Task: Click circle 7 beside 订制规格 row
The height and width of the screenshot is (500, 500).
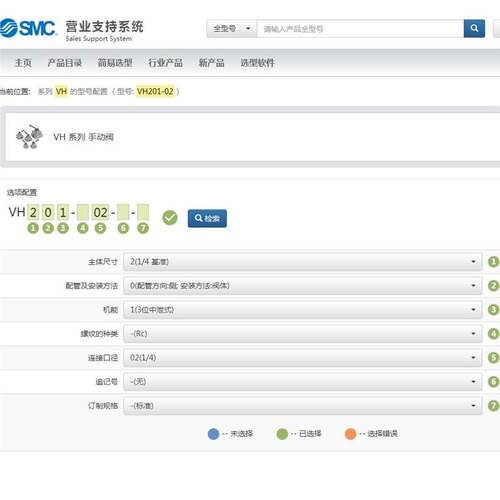Action: tap(494, 406)
